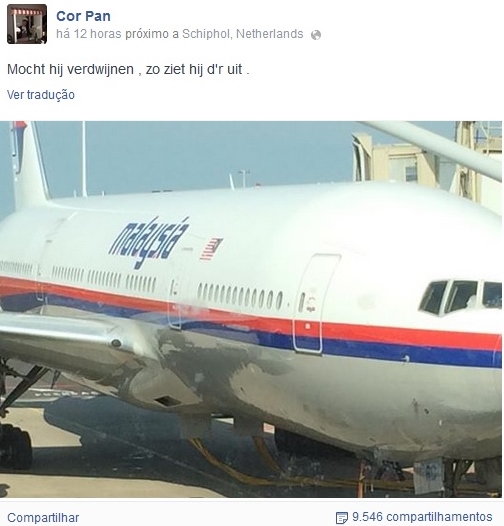The image size is (504, 526).
Task: Click 'Ver tradução' to translate the post
Action: click(41, 95)
